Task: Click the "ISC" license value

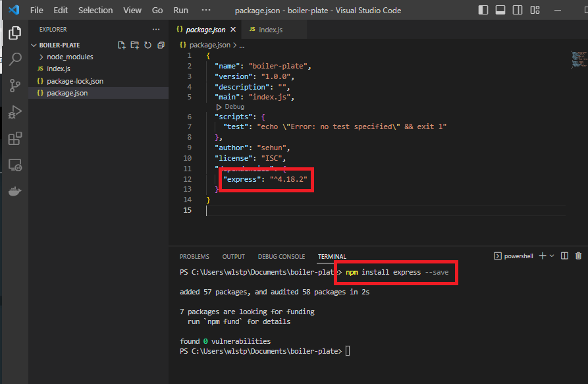Action: click(271, 158)
